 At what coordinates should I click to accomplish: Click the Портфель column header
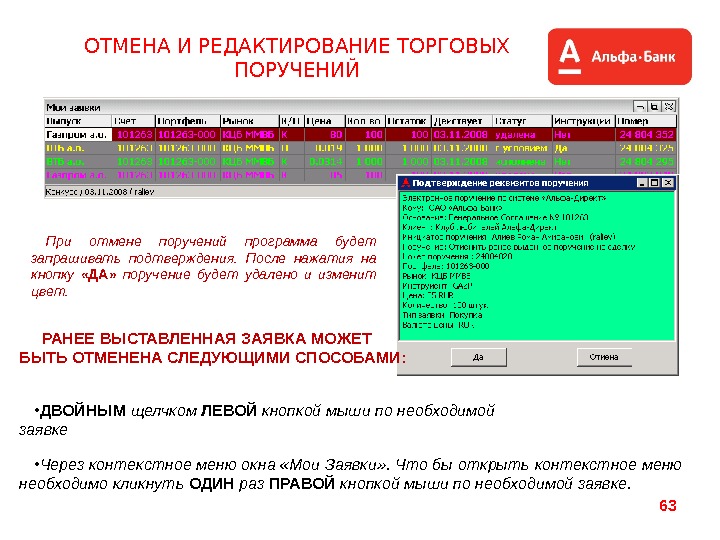coord(188,121)
